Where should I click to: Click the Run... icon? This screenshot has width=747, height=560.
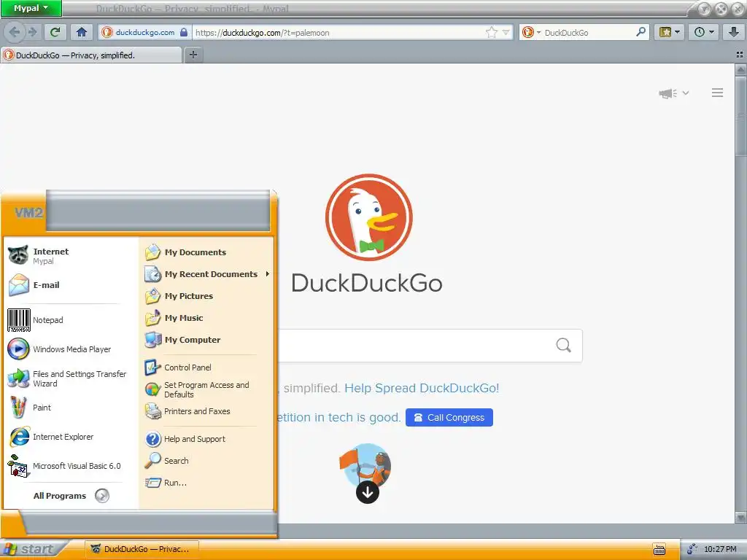[153, 483]
